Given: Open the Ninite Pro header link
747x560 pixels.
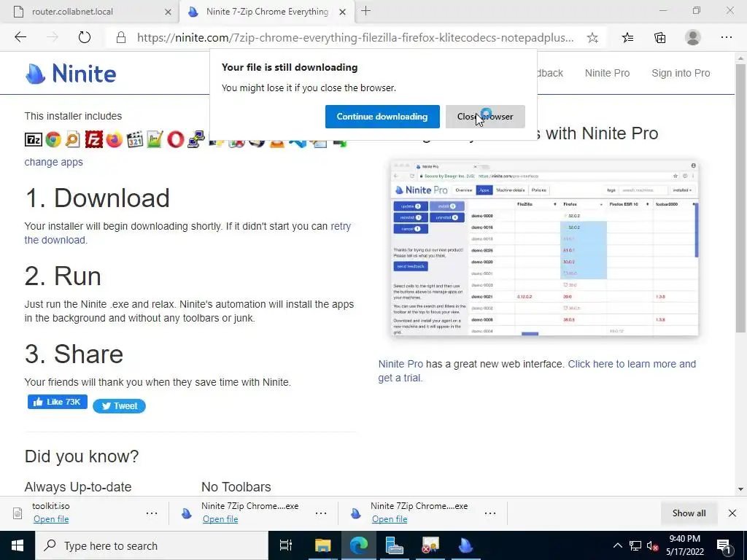Looking at the screenshot, I should pyautogui.click(x=607, y=73).
